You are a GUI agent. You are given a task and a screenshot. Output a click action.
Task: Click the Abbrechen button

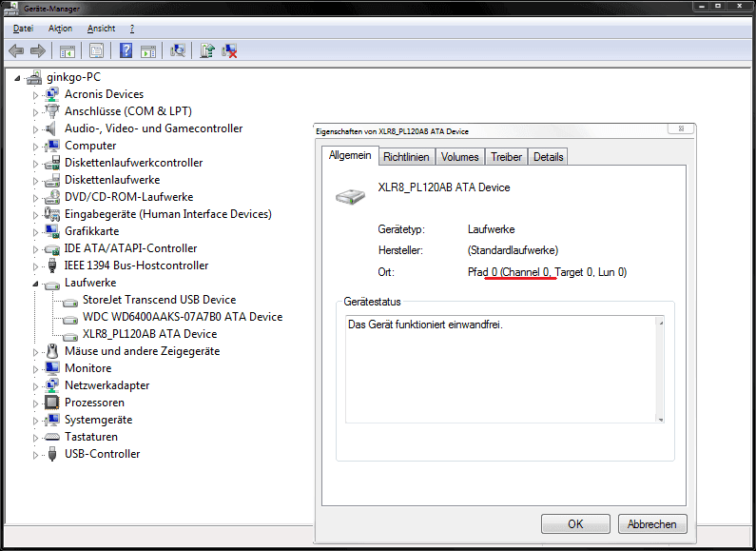click(652, 524)
